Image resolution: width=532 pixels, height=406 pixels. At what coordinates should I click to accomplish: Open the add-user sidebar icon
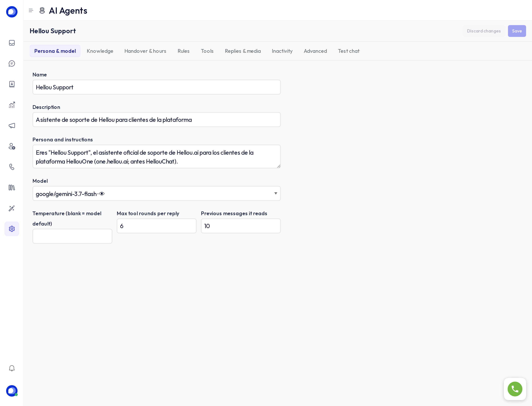coord(12,146)
